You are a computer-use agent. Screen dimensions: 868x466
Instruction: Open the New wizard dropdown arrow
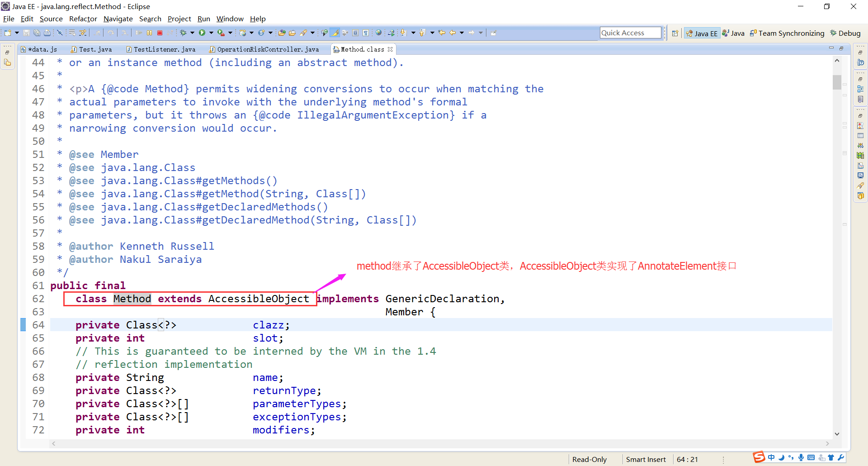(17, 33)
